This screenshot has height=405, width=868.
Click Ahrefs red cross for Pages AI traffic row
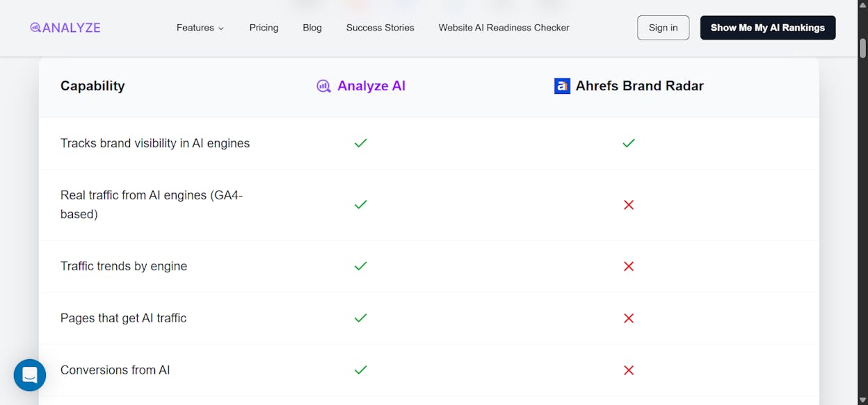629,318
